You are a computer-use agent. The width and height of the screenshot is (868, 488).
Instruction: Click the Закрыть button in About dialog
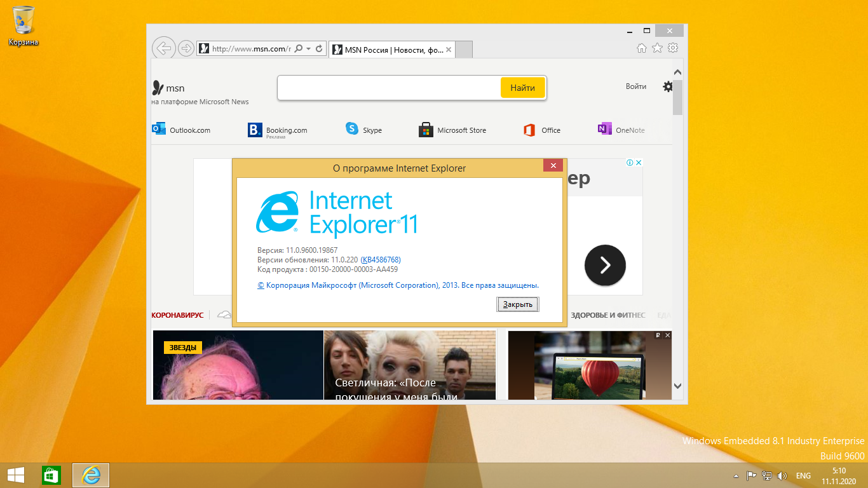click(x=518, y=304)
